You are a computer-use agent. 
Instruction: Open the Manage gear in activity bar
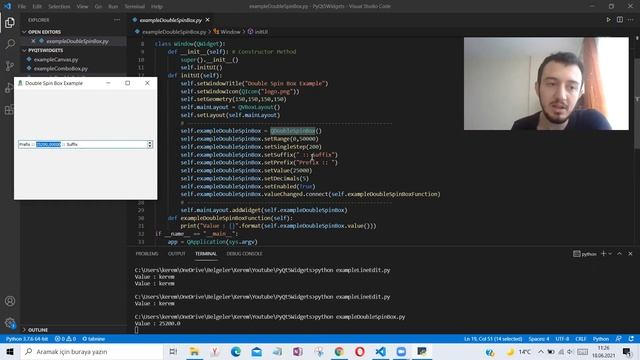[10, 323]
